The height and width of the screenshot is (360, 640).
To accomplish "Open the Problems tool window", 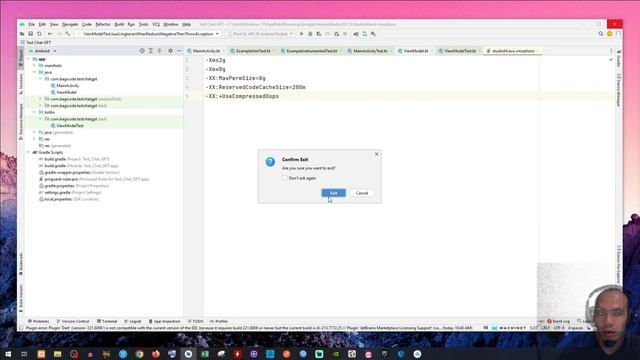I will point(38,321).
